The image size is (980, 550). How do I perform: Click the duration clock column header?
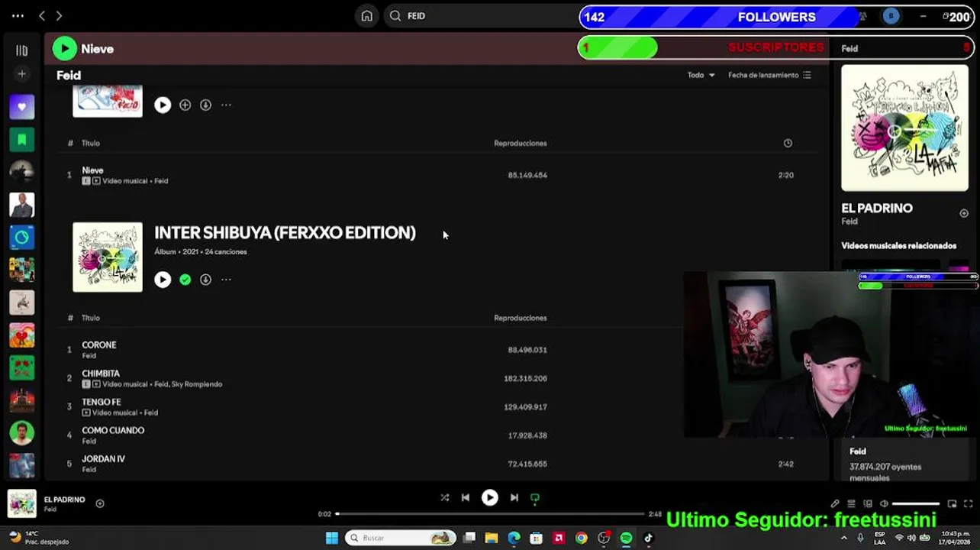[x=788, y=143]
